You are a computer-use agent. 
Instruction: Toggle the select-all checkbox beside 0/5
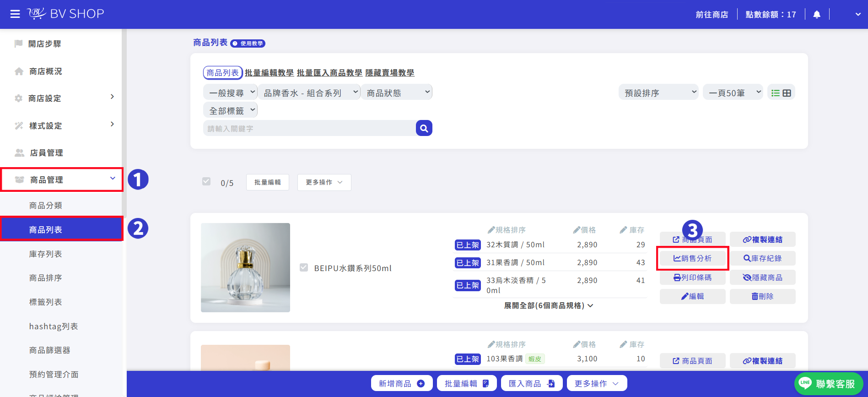coord(206,181)
